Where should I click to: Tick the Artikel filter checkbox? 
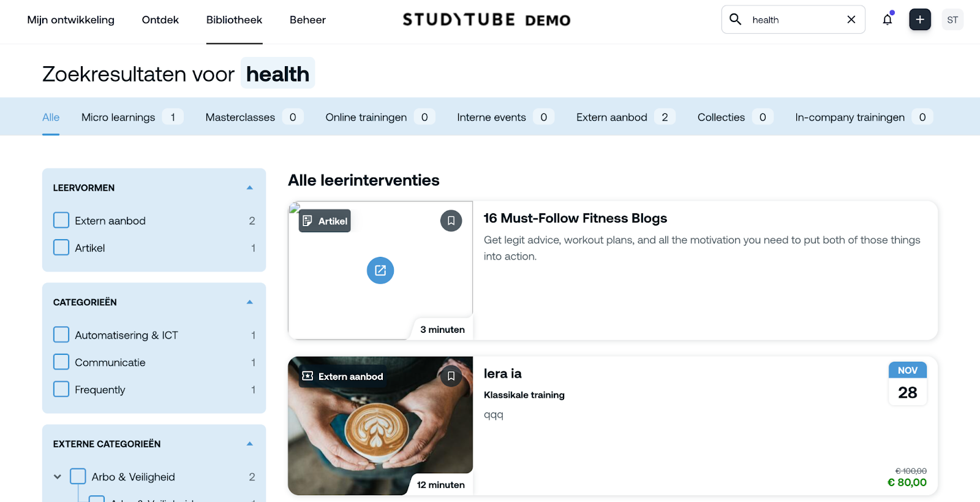click(x=61, y=248)
